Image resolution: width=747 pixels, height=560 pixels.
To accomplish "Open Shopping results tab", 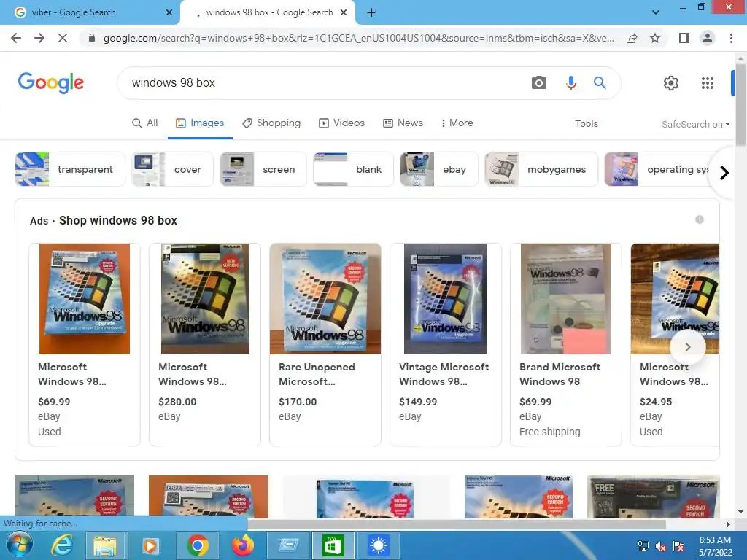I will tap(271, 122).
